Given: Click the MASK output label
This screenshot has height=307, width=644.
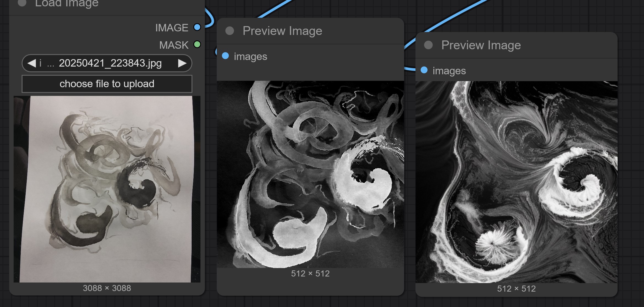Looking at the screenshot, I should pos(174,45).
